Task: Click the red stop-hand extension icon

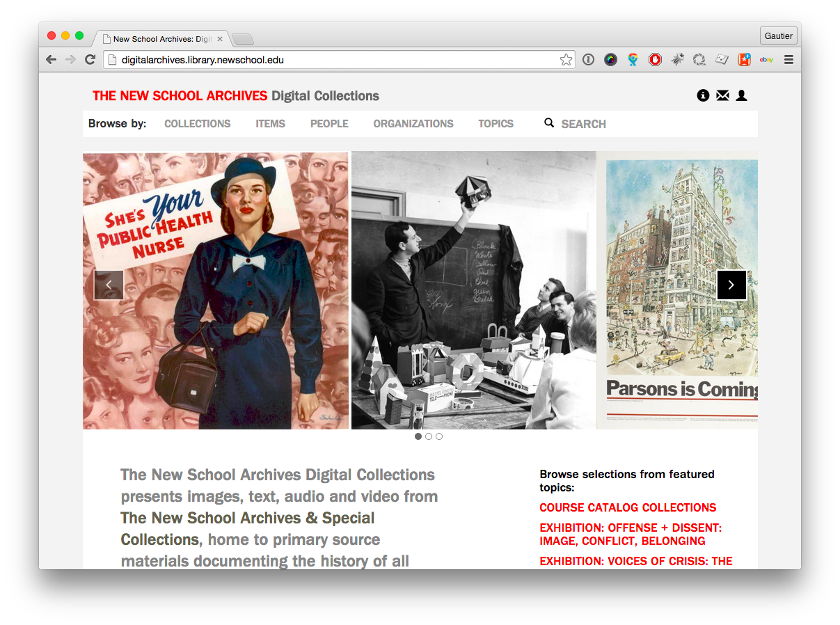Action: 655,60
